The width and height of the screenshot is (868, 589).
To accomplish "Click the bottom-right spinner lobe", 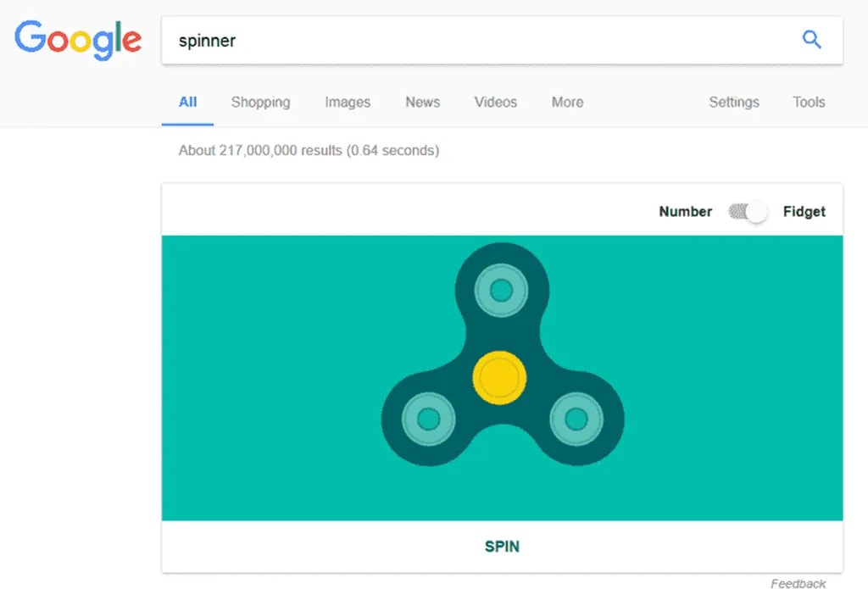I will [x=576, y=418].
